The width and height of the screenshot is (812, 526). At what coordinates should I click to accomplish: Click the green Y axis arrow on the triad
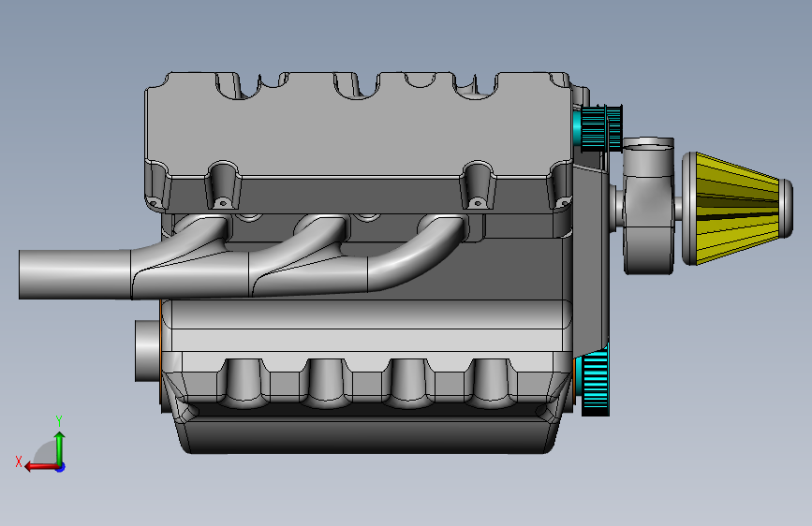[x=60, y=446]
